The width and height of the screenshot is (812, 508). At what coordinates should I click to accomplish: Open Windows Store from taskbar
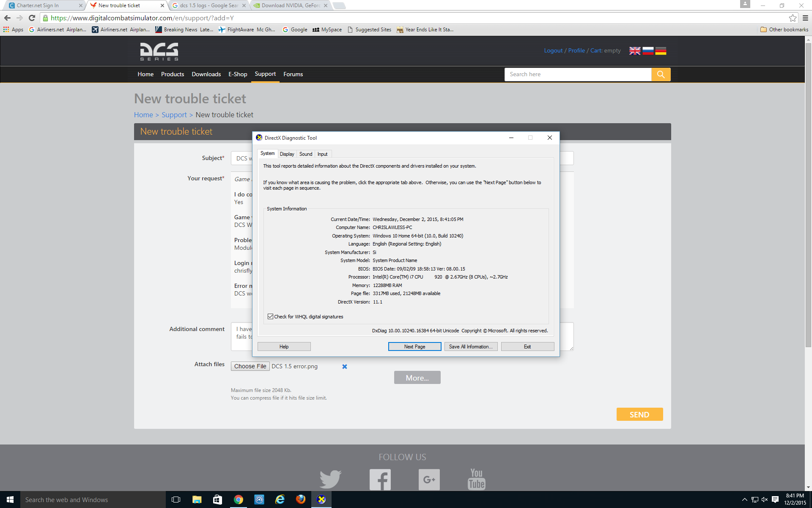point(217,500)
